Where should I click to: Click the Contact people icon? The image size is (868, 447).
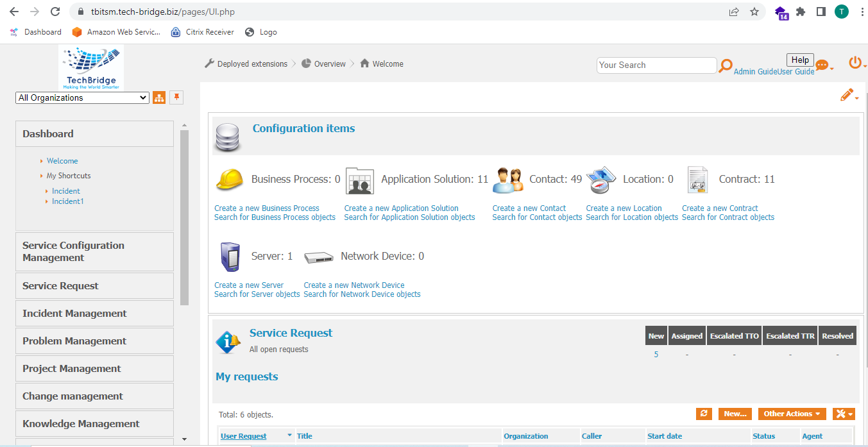coord(508,180)
